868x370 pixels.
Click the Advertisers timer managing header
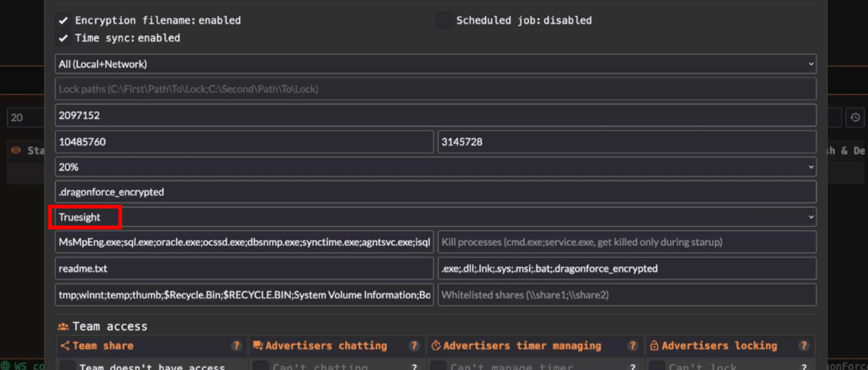point(522,346)
